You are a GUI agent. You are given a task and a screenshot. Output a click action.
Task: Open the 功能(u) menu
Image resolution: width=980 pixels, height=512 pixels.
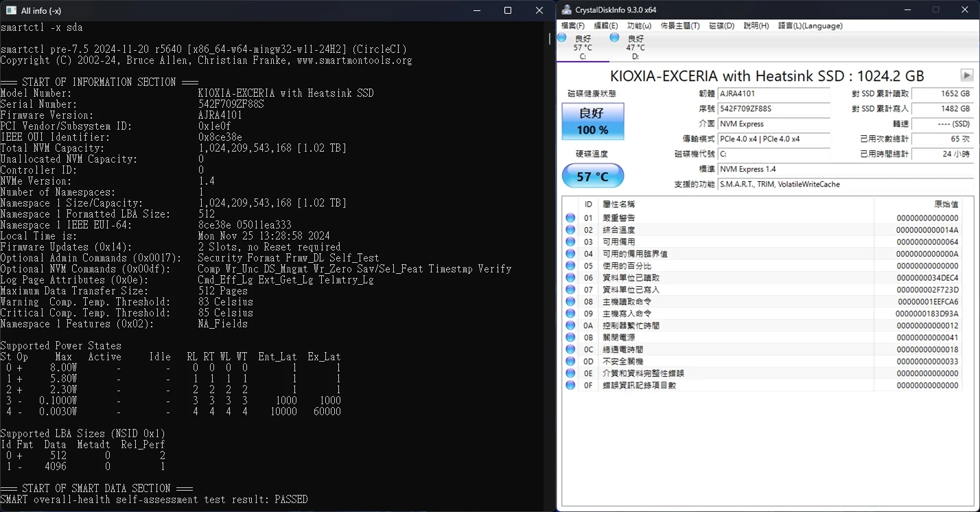click(639, 25)
